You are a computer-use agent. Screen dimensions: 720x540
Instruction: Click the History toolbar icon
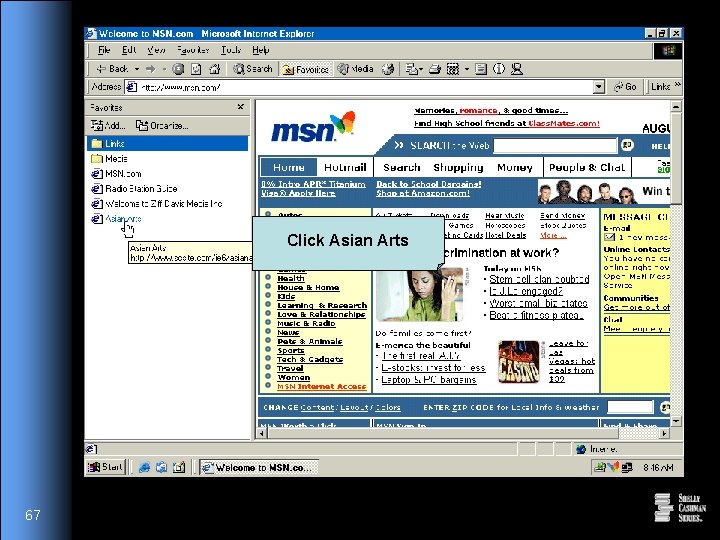tap(388, 69)
